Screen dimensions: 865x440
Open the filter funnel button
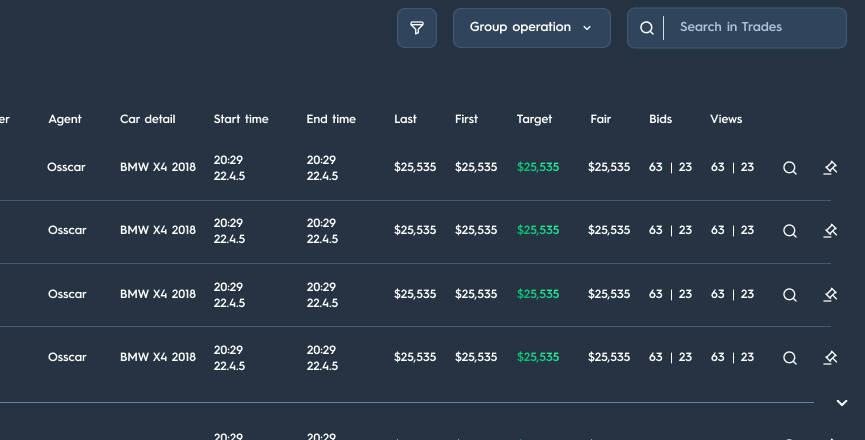[417, 28]
